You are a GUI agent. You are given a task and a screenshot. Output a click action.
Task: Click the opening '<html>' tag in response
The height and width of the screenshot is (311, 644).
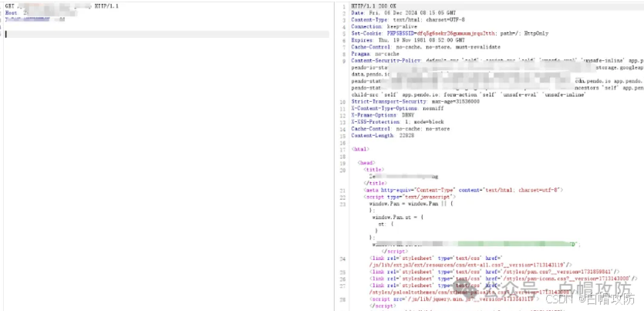(360, 149)
